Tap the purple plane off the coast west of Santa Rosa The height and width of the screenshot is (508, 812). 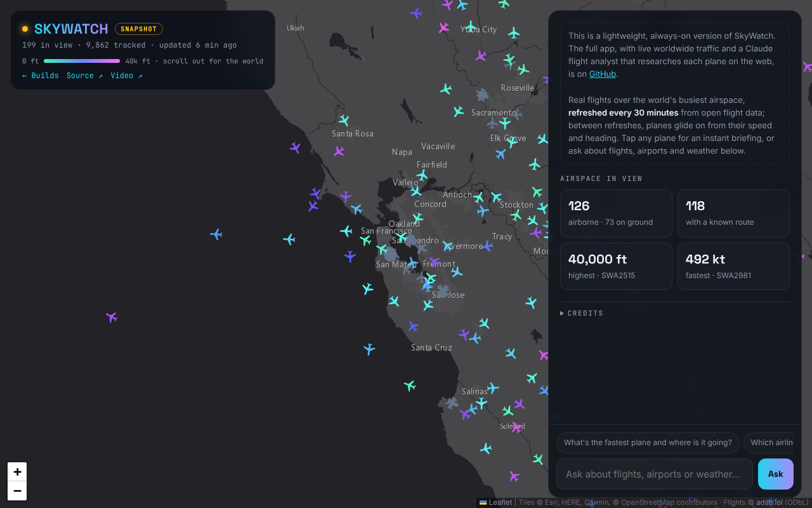click(295, 147)
